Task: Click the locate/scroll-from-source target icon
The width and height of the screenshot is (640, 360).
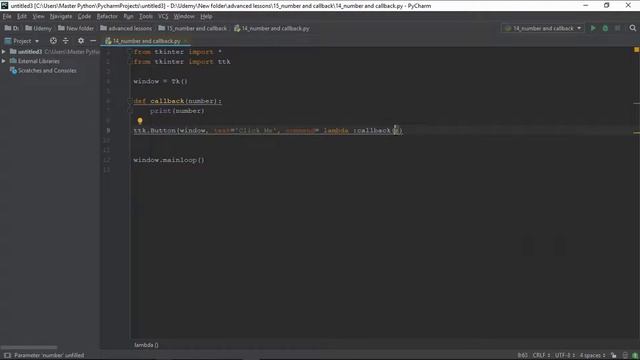Action: click(53, 41)
